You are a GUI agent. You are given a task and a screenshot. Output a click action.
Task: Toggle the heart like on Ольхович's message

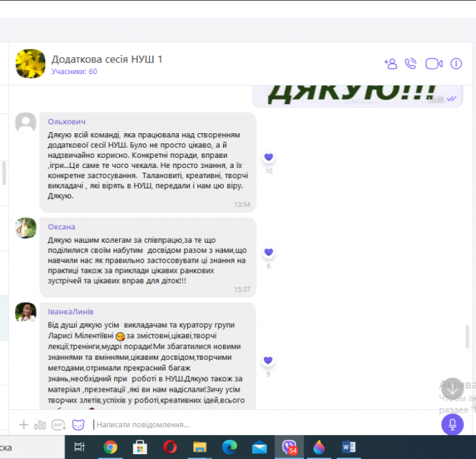click(269, 157)
